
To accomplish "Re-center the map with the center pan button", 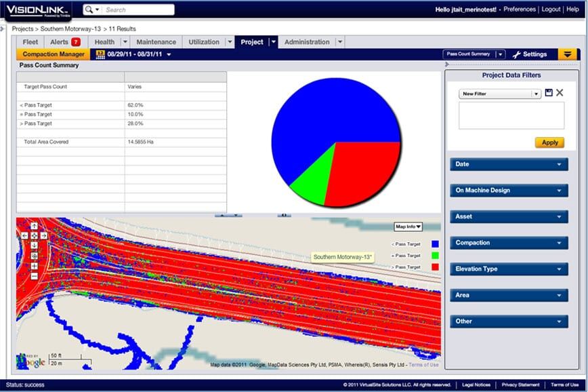I will (x=34, y=235).
